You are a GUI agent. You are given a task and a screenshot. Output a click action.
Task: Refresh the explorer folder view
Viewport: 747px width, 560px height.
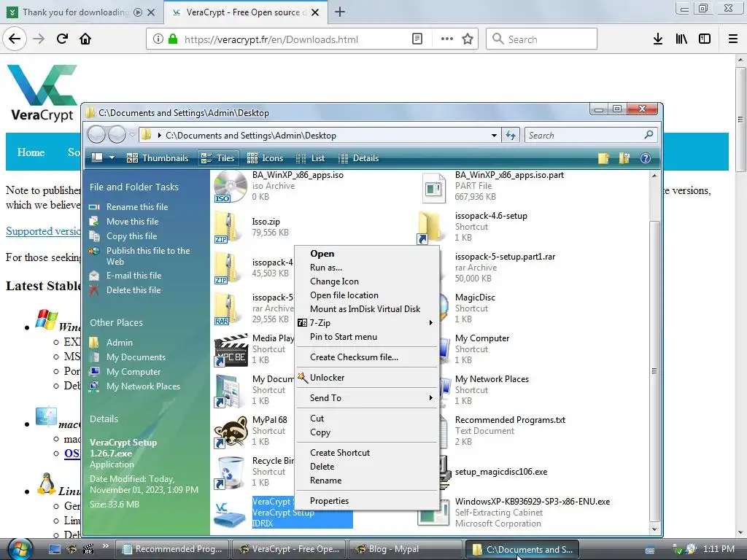pos(510,136)
